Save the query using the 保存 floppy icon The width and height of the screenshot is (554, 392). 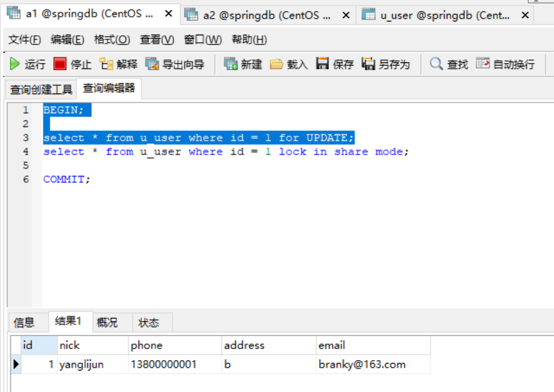(322, 64)
